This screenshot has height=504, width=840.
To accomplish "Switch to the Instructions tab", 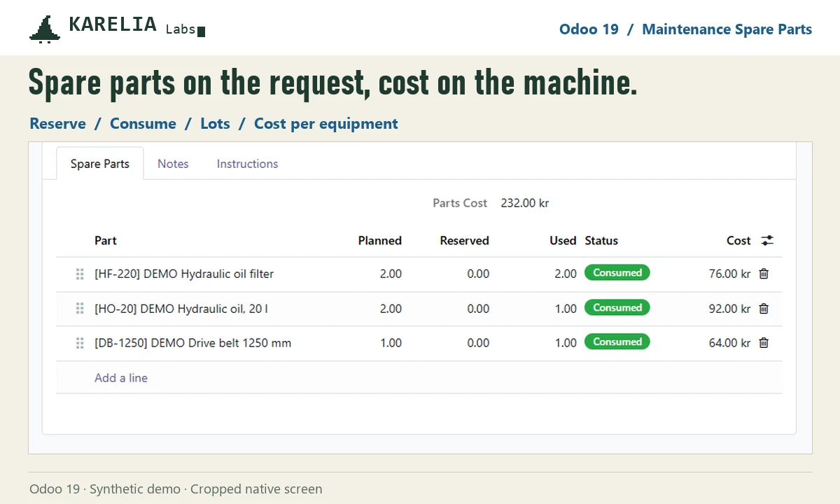I will (x=247, y=163).
